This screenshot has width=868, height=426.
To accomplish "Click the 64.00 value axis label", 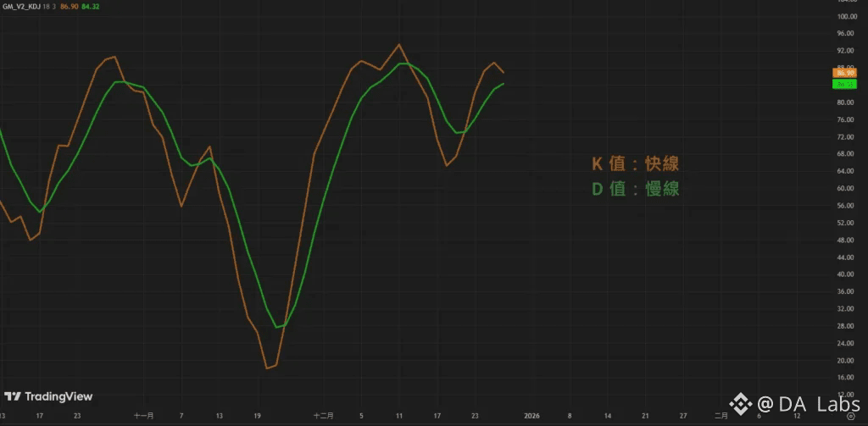I will point(847,171).
